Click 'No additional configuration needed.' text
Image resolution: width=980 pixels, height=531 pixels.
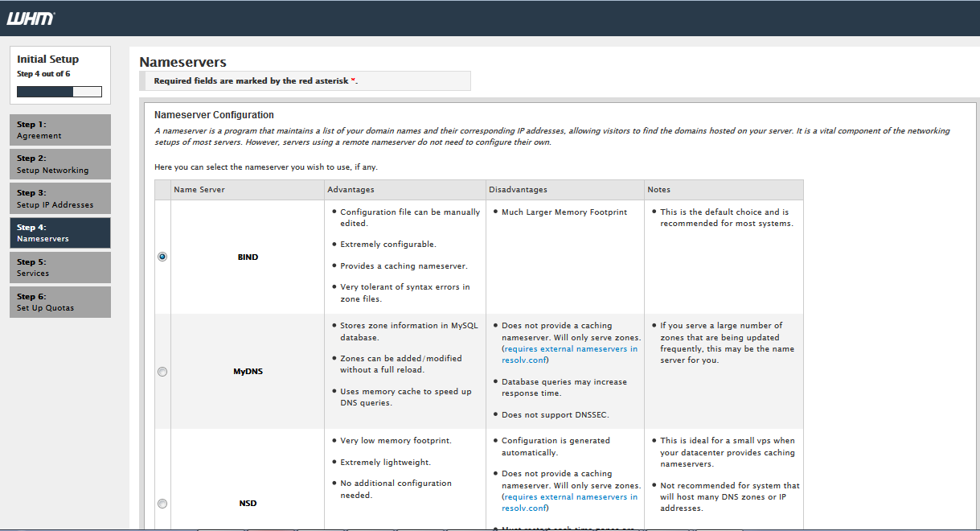tap(396, 489)
